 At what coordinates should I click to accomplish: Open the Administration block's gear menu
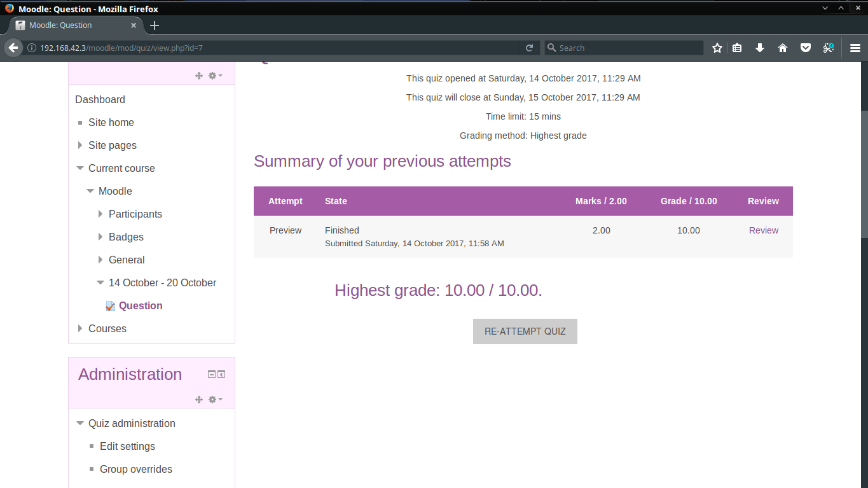(x=214, y=400)
